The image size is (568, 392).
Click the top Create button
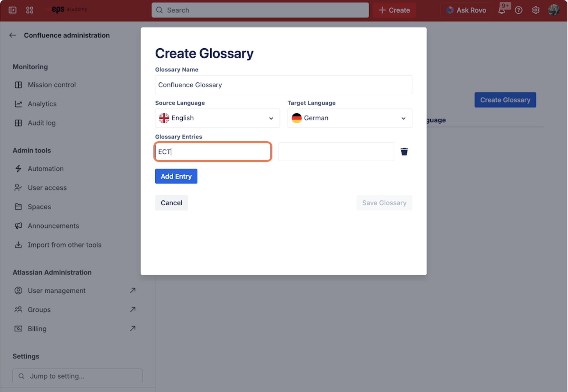pos(394,10)
